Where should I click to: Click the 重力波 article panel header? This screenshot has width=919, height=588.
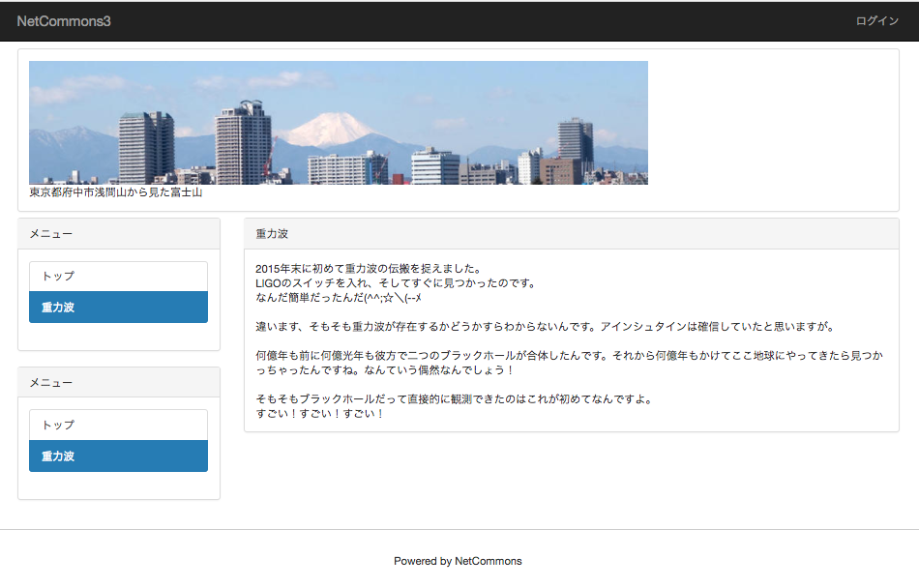[x=266, y=233]
